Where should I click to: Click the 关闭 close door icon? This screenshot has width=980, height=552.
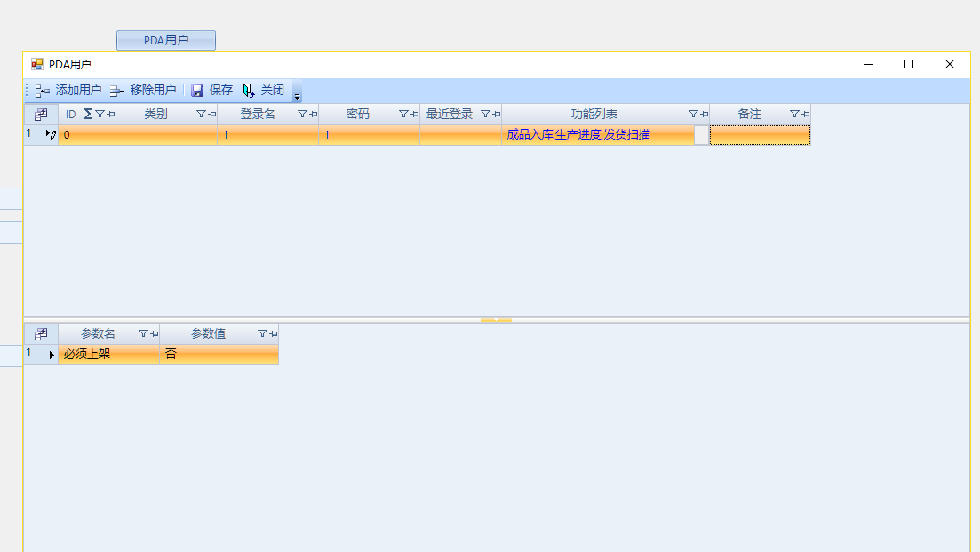pos(249,91)
